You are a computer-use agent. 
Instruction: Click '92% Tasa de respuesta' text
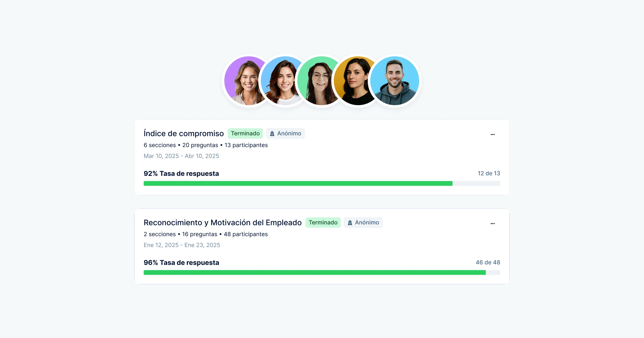(x=181, y=174)
